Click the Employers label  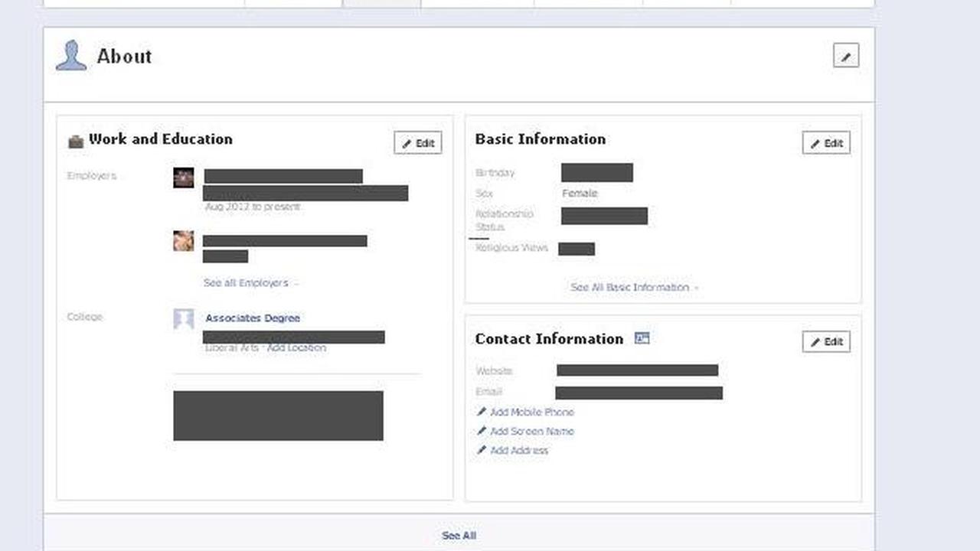coord(92,176)
